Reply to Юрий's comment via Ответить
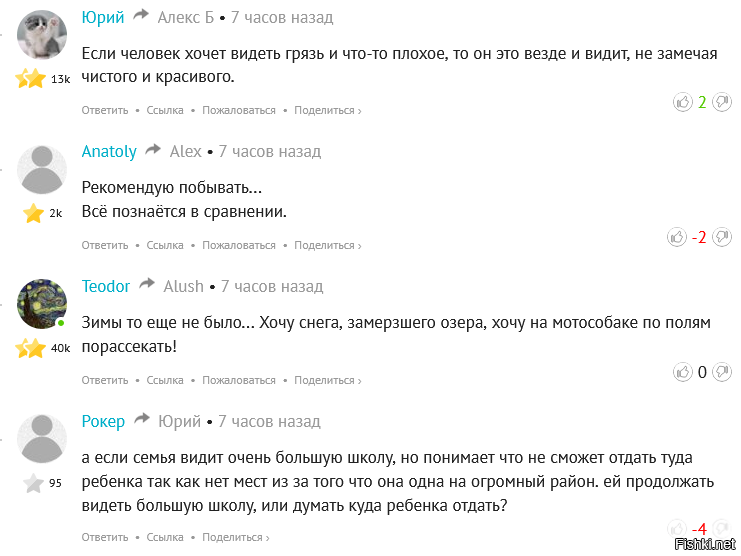The width and height of the screenshot is (741, 556). 105,110
